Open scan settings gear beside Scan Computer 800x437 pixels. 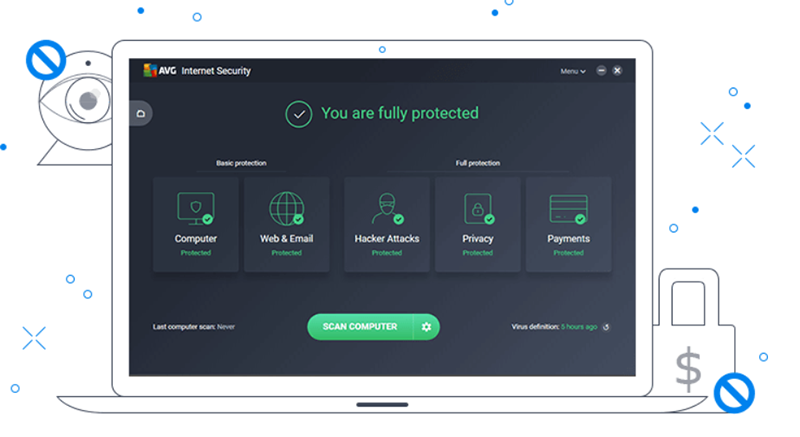click(x=426, y=327)
